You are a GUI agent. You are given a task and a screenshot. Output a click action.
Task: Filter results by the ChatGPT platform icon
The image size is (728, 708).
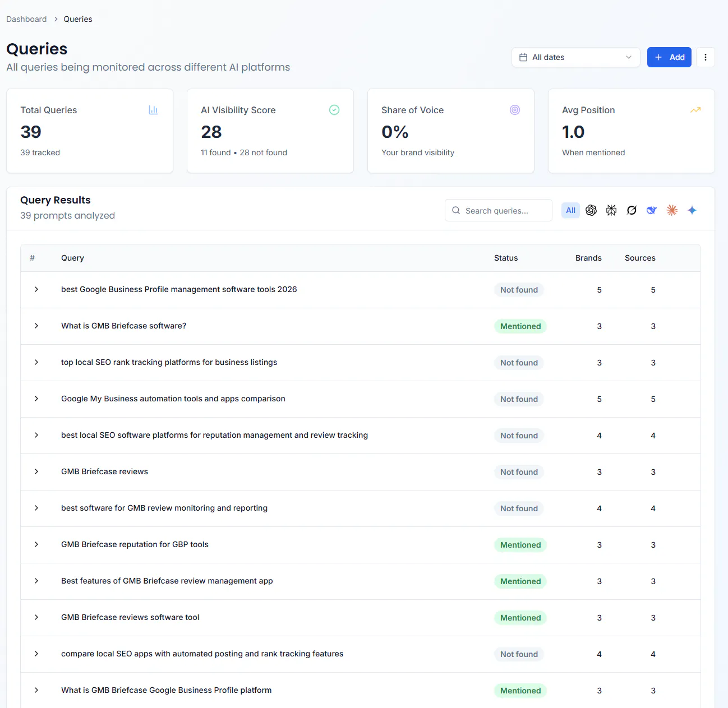coord(591,210)
